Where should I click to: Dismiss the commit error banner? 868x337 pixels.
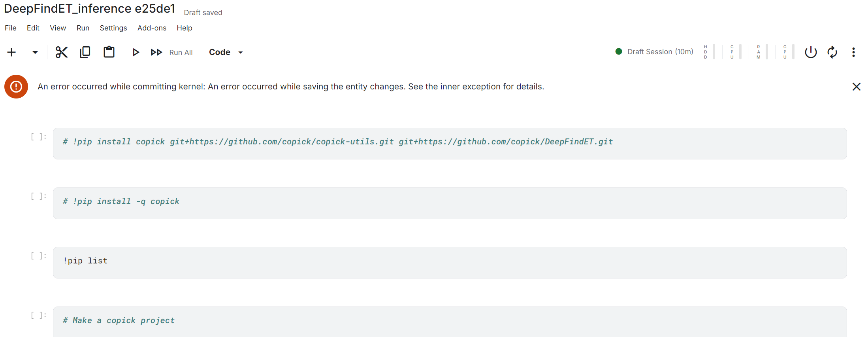(x=856, y=87)
